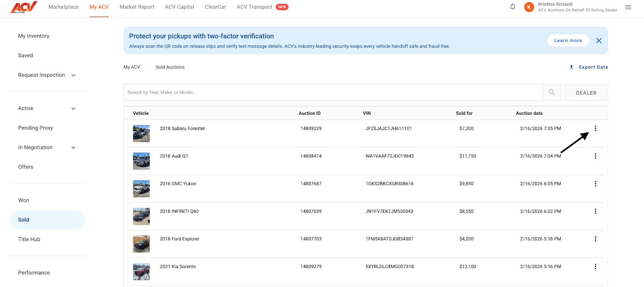Open options menu for 2018 INFINITI Q60
644x287 pixels.
coord(595,211)
